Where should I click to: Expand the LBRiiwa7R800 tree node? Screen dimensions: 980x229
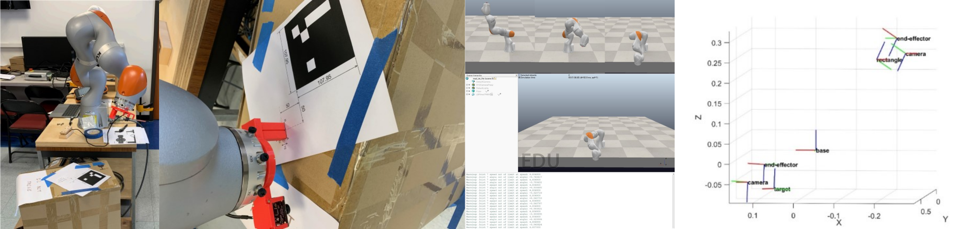[x=467, y=94]
